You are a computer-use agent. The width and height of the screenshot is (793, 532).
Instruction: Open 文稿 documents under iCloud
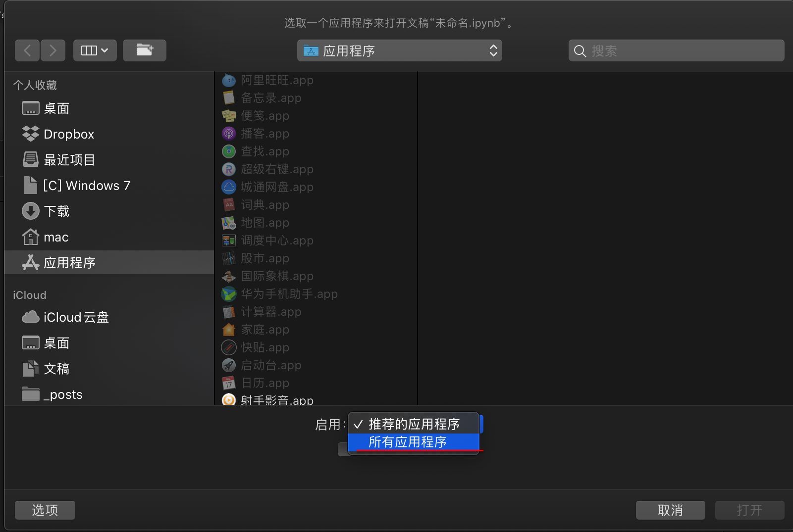click(56, 369)
